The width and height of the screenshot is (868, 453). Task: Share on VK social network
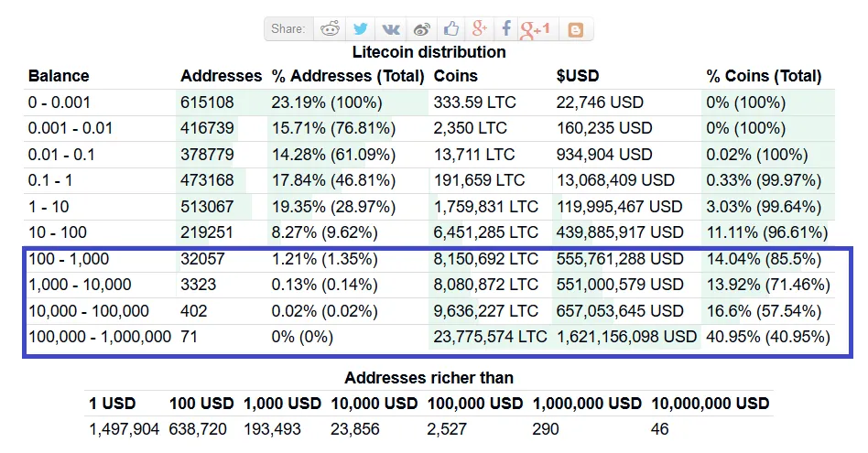pos(391,28)
